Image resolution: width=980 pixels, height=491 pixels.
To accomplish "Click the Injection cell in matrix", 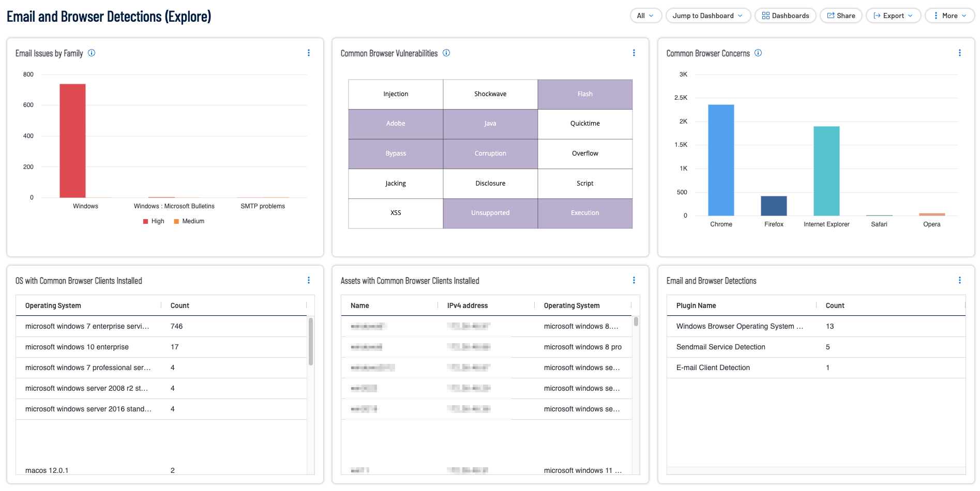I will tap(396, 94).
